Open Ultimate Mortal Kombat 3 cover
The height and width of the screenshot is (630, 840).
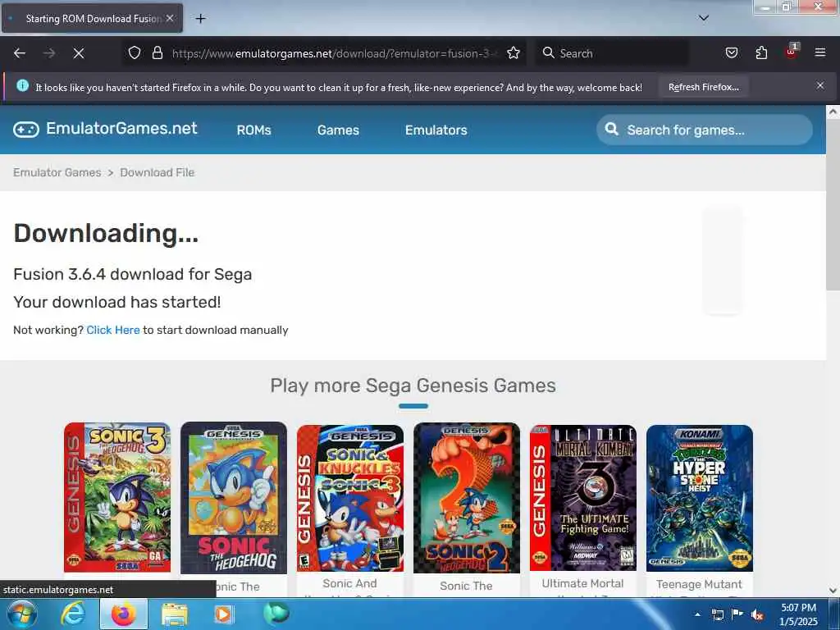click(x=583, y=498)
